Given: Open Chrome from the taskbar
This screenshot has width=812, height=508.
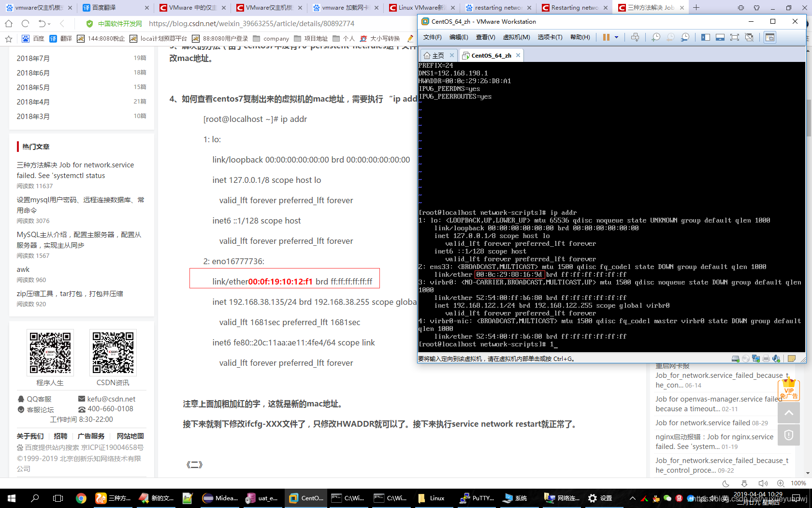Looking at the screenshot, I should pyautogui.click(x=81, y=498).
